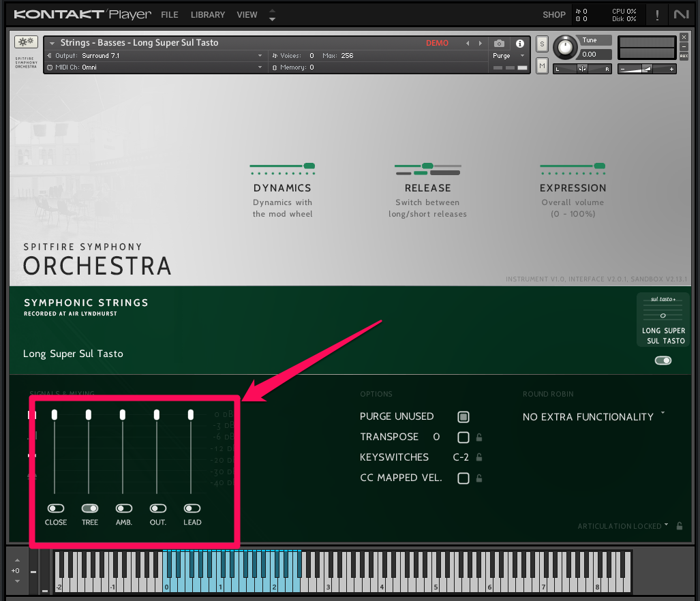Screen dimensions: 700x601
Task: Toggle the AUX sends button
Action: (x=684, y=56)
